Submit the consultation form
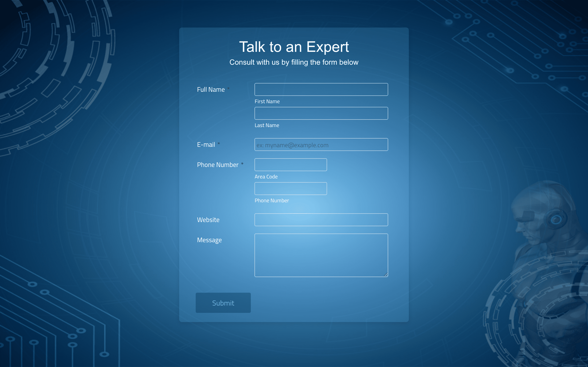 pyautogui.click(x=223, y=303)
